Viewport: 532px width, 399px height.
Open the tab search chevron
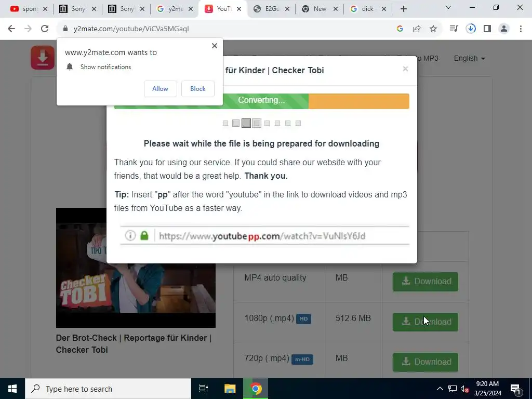pos(448,7)
